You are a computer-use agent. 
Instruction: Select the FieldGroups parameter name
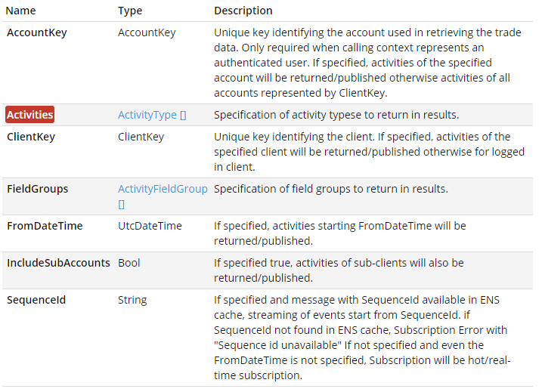[x=37, y=189]
